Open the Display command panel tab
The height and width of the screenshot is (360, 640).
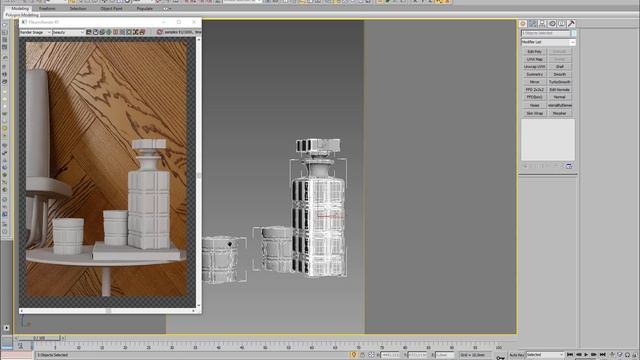(562, 24)
